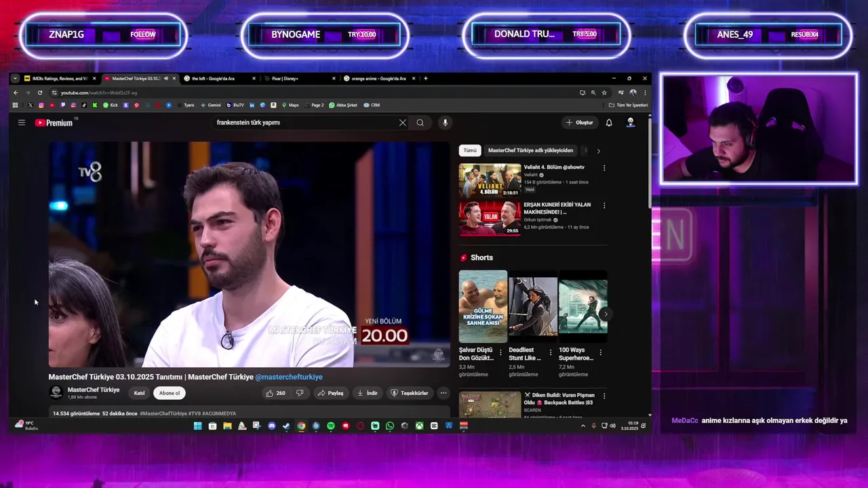Click the Paylaş share button
The image size is (868, 488).
pyautogui.click(x=331, y=393)
